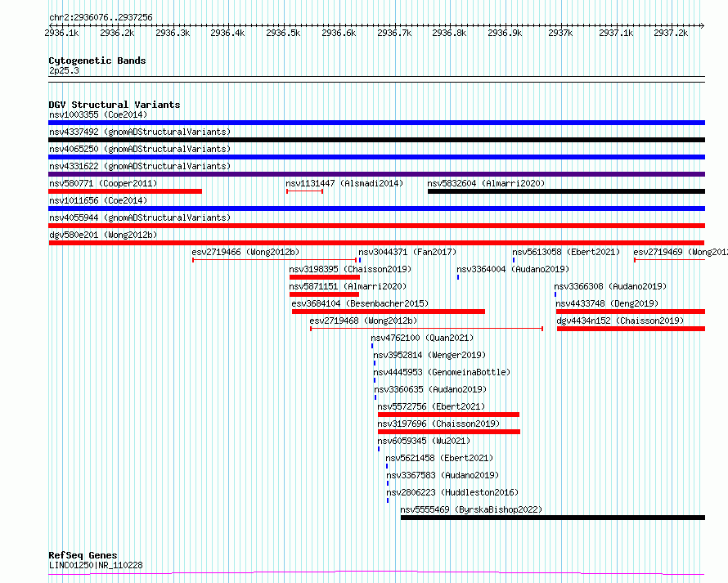The image size is (728, 583).
Task: Select the nsv3360635 (Audano2019) label
Action: pyautogui.click(x=430, y=389)
